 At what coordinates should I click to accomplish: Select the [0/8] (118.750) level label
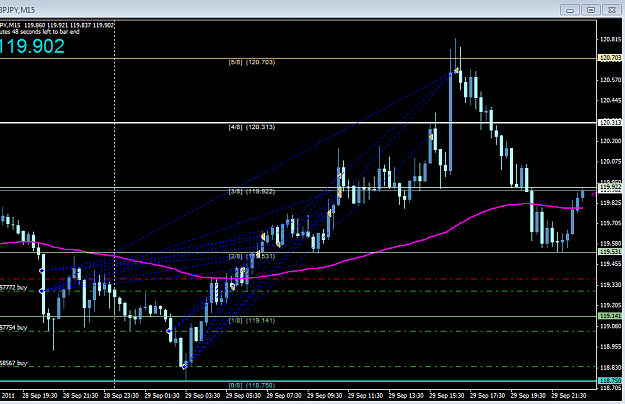coord(252,385)
